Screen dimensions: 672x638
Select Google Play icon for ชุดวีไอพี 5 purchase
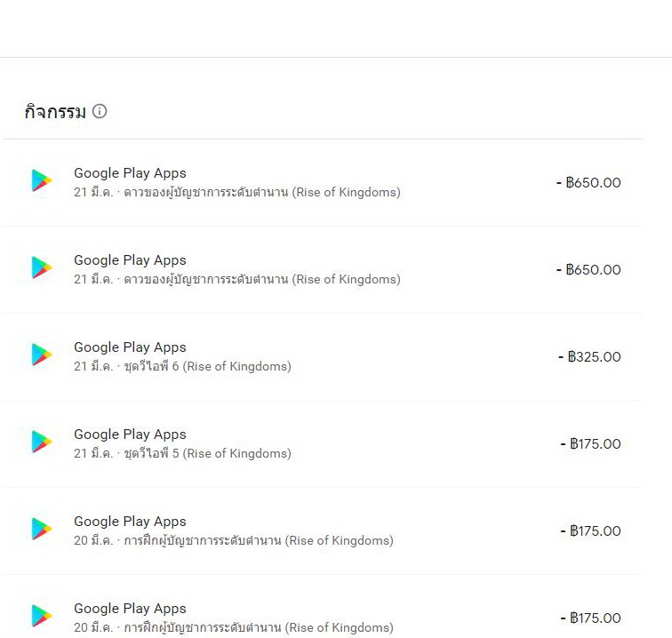pyautogui.click(x=42, y=443)
